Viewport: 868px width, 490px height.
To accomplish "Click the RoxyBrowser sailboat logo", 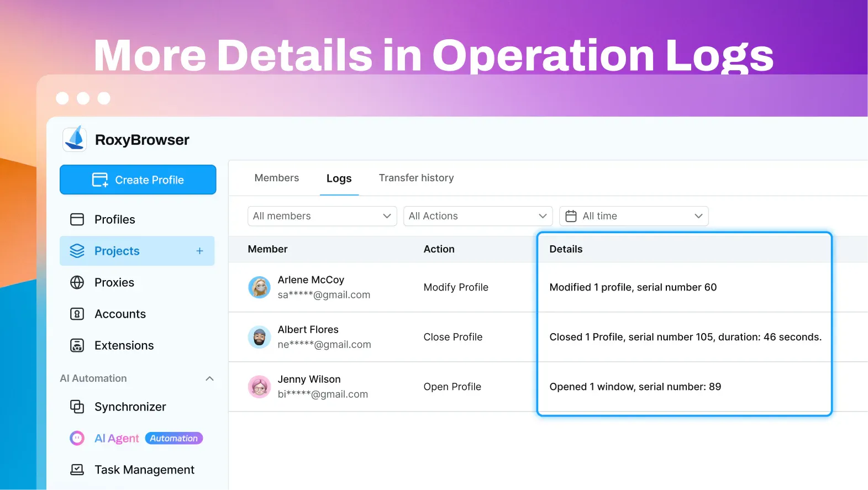I will [75, 139].
